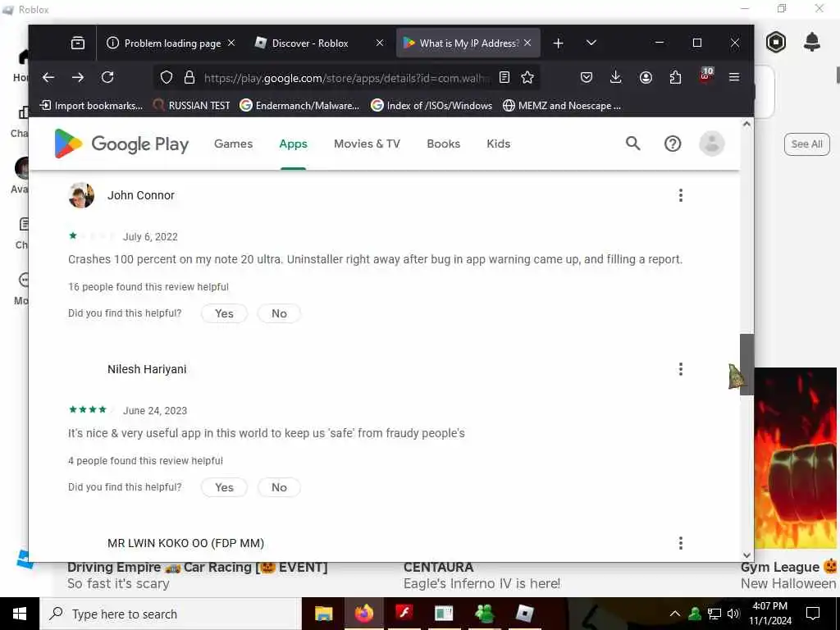Open Endermanch/Malware bookmark
840x630 pixels.
tap(299, 106)
